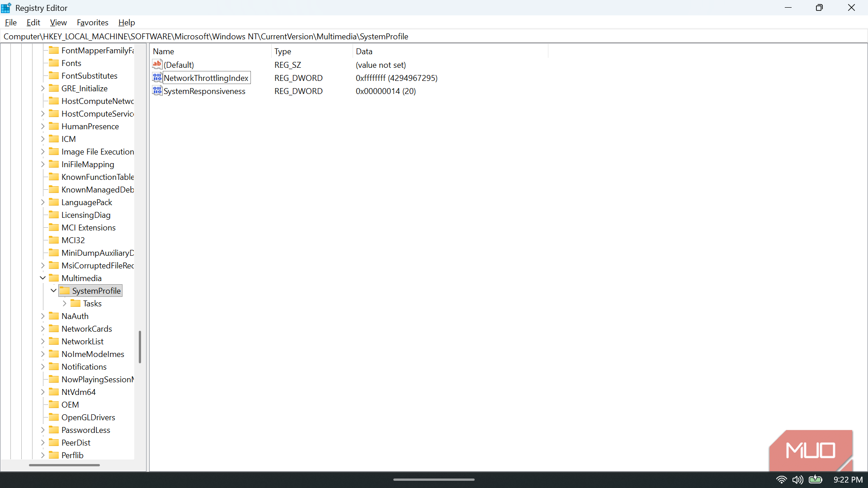Expand the ICM key
The width and height of the screenshot is (868, 488).
(x=43, y=139)
